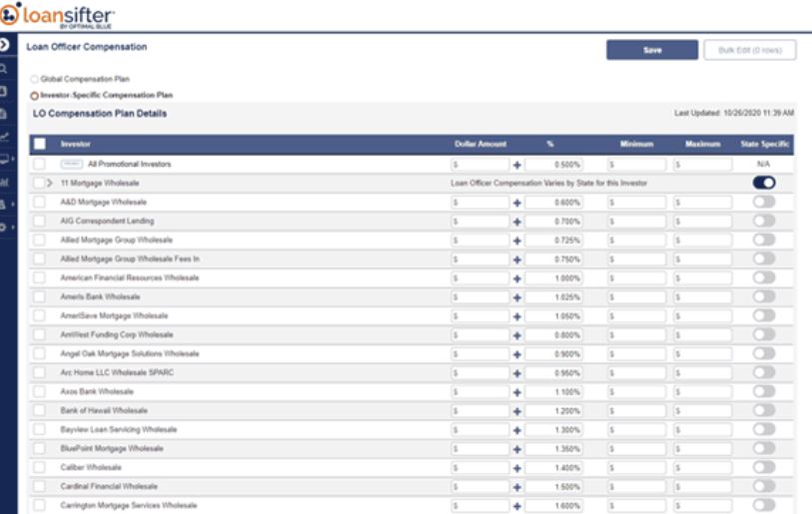Click the percent field for All Promotional Investors
Viewport: 812px width, 514px height.
coord(553,165)
